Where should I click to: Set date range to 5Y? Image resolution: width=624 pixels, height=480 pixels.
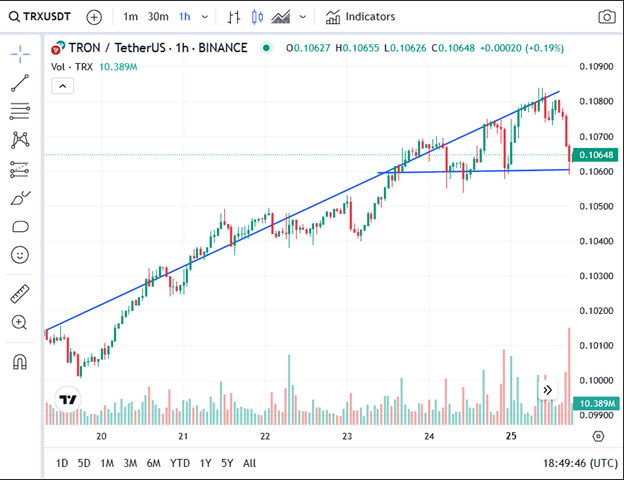(x=227, y=463)
